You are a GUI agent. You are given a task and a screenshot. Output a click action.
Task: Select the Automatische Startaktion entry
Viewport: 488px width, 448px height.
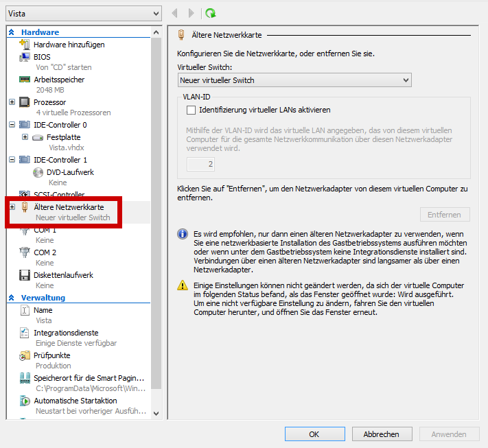75,401
